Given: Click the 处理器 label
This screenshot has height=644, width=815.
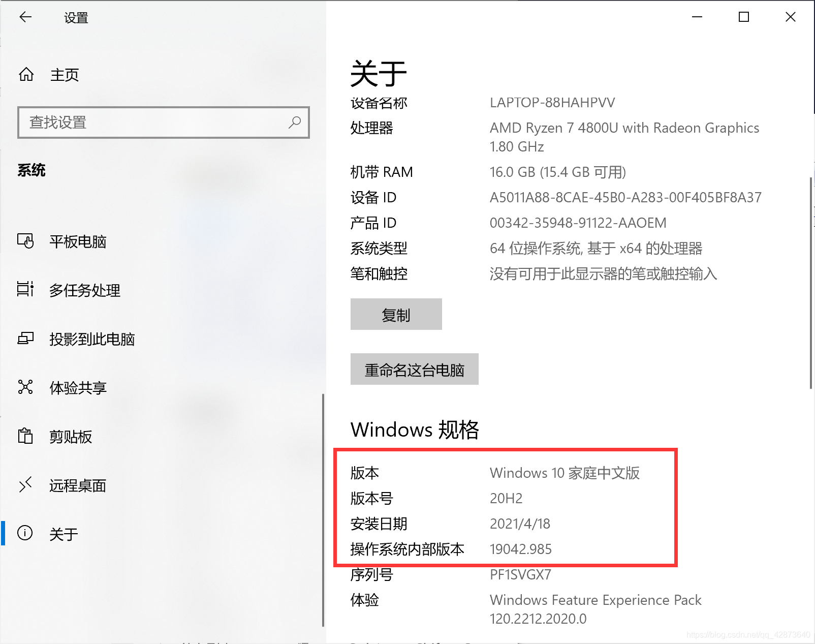Looking at the screenshot, I should click(372, 128).
